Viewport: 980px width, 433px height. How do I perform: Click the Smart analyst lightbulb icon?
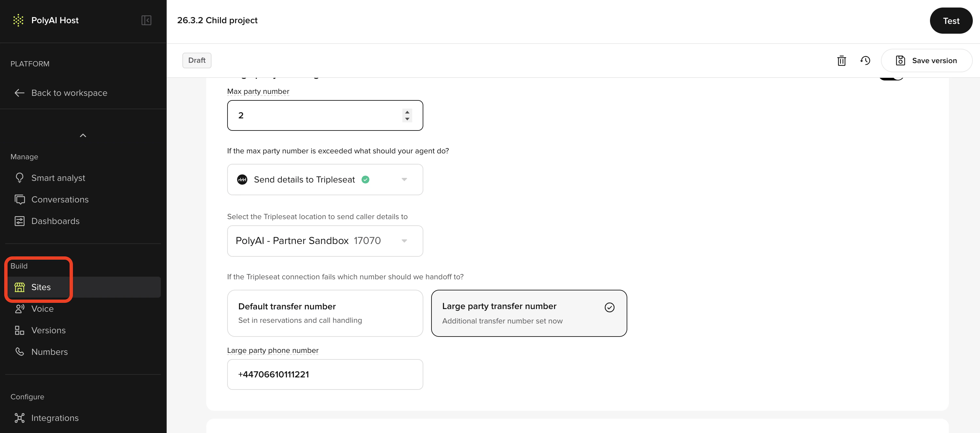coord(19,178)
